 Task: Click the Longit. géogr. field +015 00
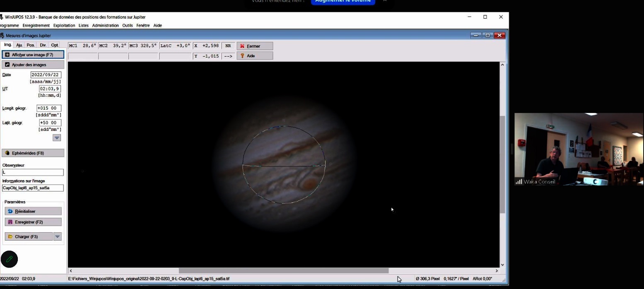point(49,108)
